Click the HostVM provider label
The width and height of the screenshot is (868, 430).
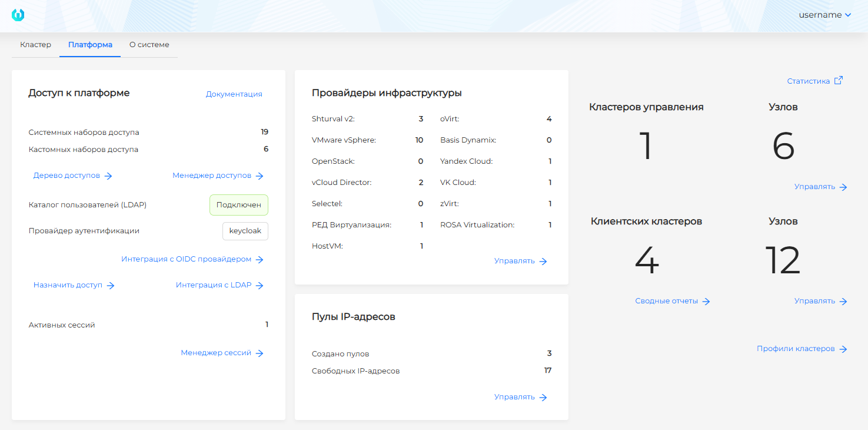[327, 246]
